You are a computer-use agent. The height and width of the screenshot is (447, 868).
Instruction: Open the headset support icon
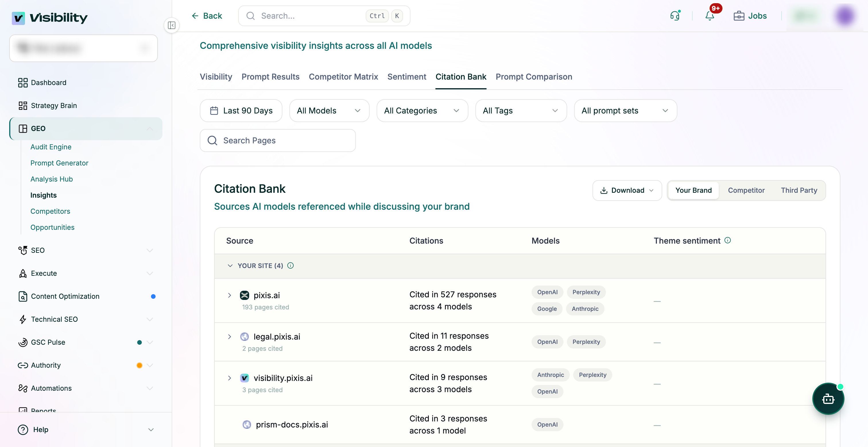point(675,16)
